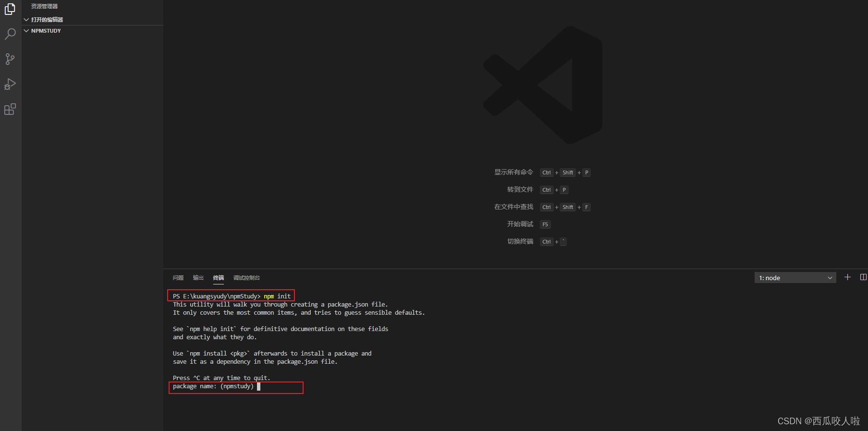868x431 pixels.
Task: Click the 转到文件 shortcut hint
Action: click(x=520, y=189)
